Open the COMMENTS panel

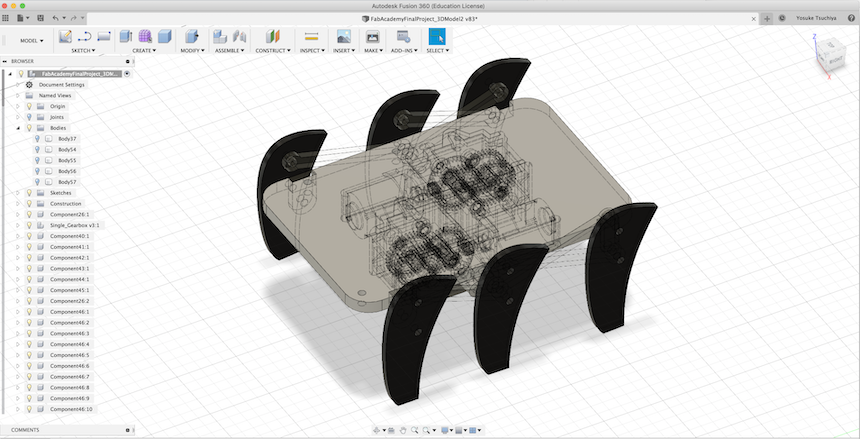[26, 430]
